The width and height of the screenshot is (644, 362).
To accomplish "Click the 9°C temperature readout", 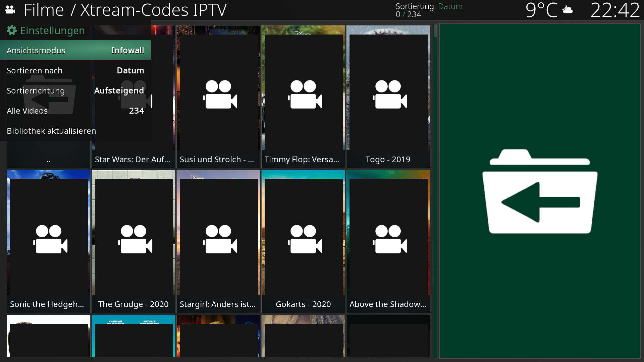I will pyautogui.click(x=541, y=10).
